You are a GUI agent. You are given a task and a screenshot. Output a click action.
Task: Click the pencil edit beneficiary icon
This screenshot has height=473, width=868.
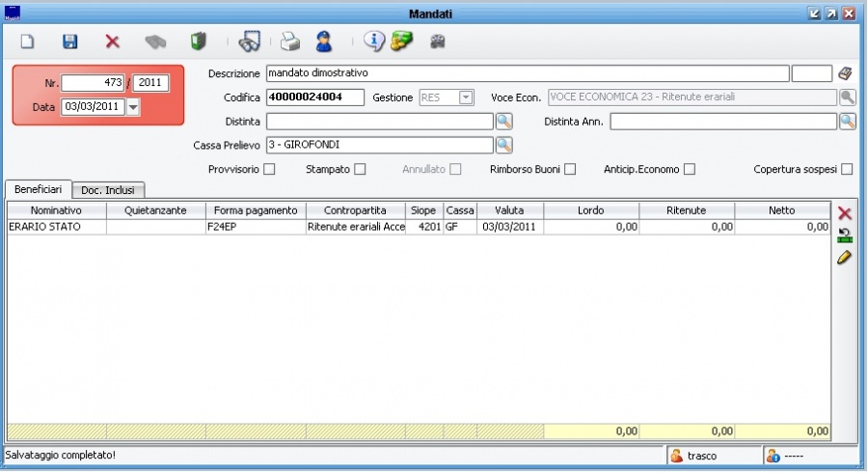845,258
